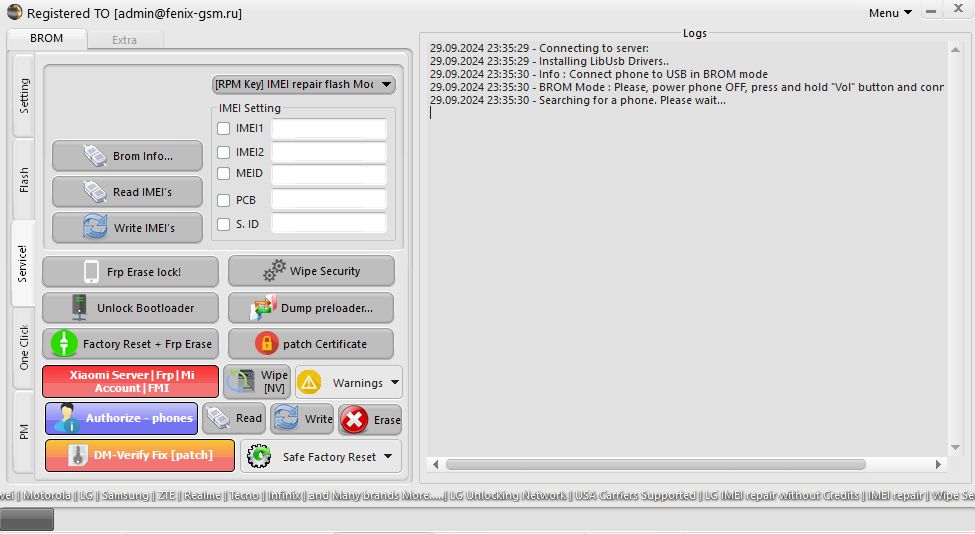
Task: Open the RPM Key IMEI repair dropdown
Action: tap(303, 85)
